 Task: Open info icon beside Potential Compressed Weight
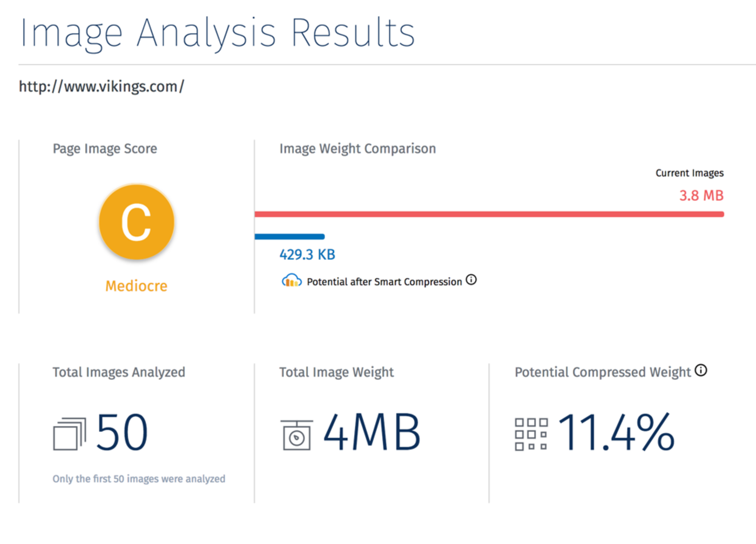[701, 370]
